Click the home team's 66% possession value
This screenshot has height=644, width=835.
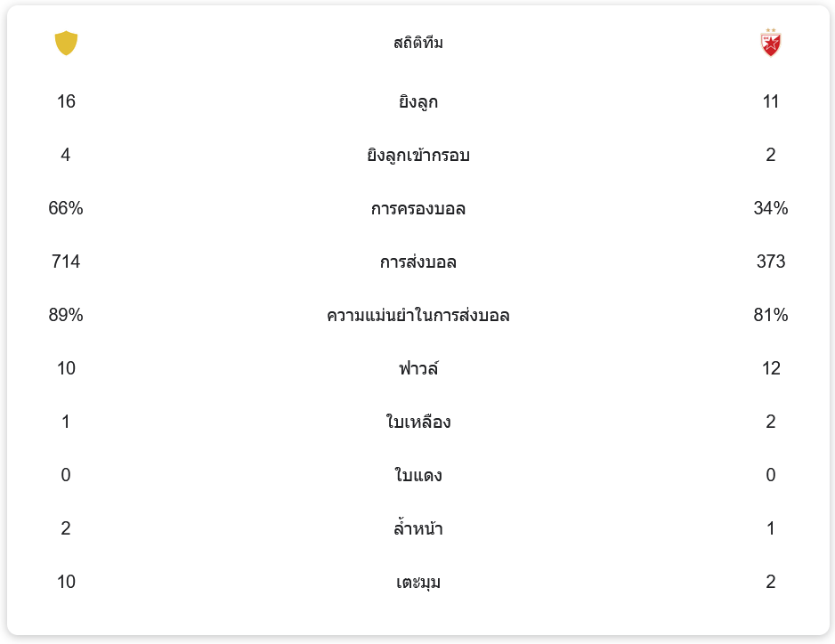pos(66,208)
